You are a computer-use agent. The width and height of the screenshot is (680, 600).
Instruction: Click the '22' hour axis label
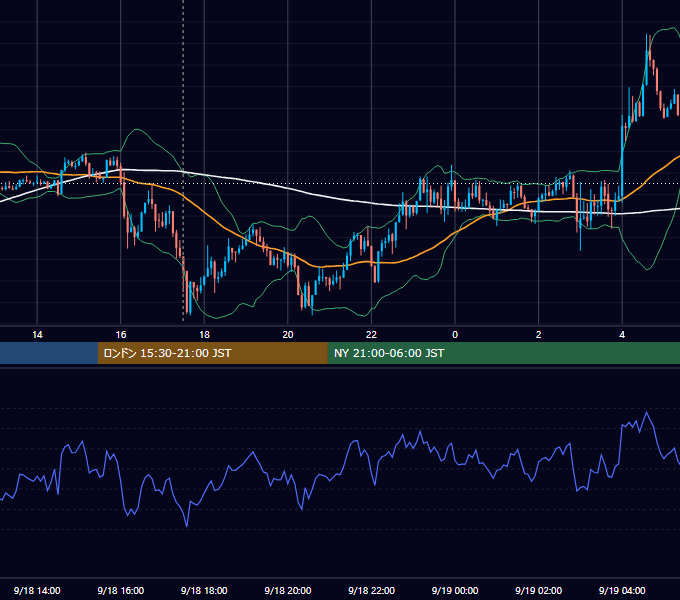(x=372, y=335)
